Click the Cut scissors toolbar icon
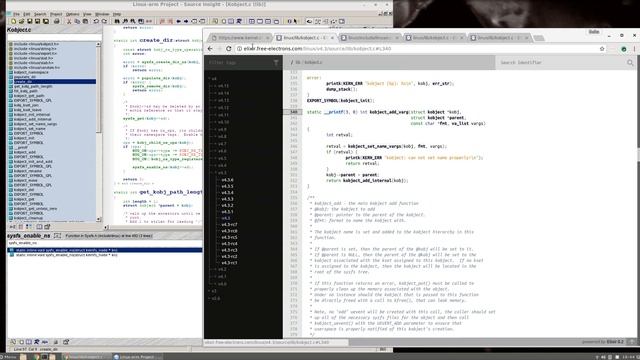The width and height of the screenshot is (640, 360). [x=69, y=21]
